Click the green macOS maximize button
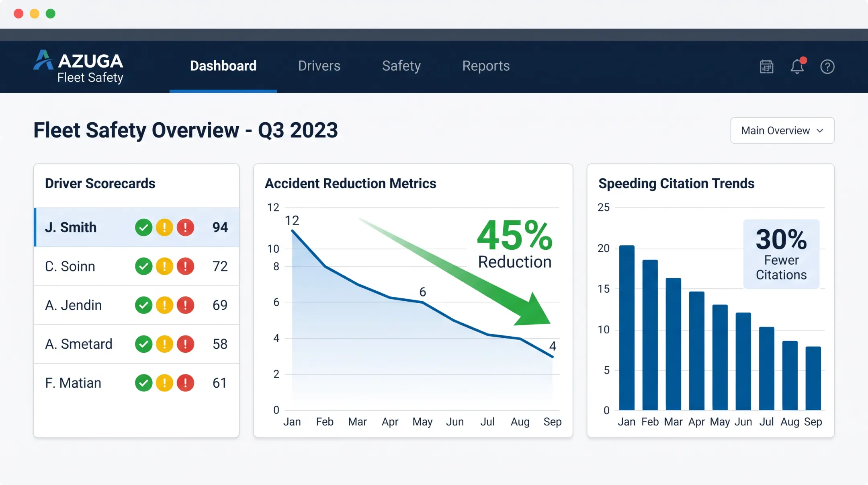This screenshot has width=868, height=485. [51, 14]
